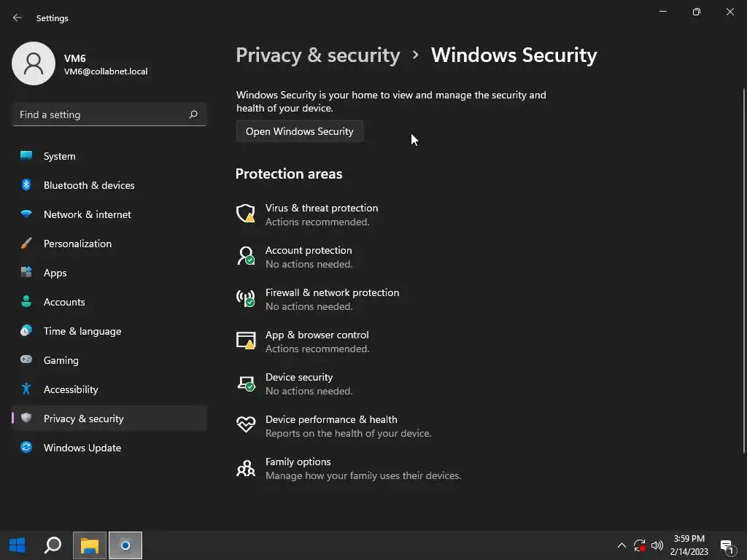Select Personalization in the sidebar
The width and height of the screenshot is (747, 560).
[109, 244]
